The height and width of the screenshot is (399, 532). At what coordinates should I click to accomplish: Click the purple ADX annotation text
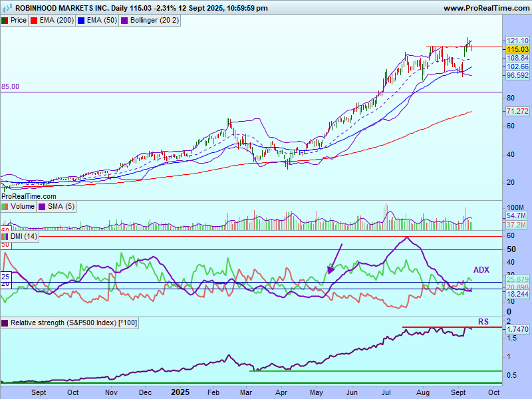(481, 269)
